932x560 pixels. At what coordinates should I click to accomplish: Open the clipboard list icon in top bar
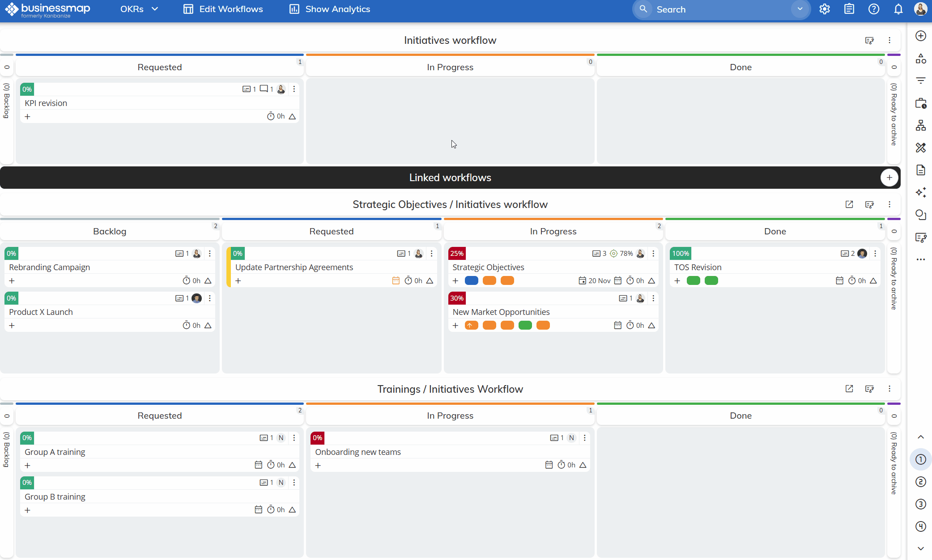pyautogui.click(x=849, y=9)
